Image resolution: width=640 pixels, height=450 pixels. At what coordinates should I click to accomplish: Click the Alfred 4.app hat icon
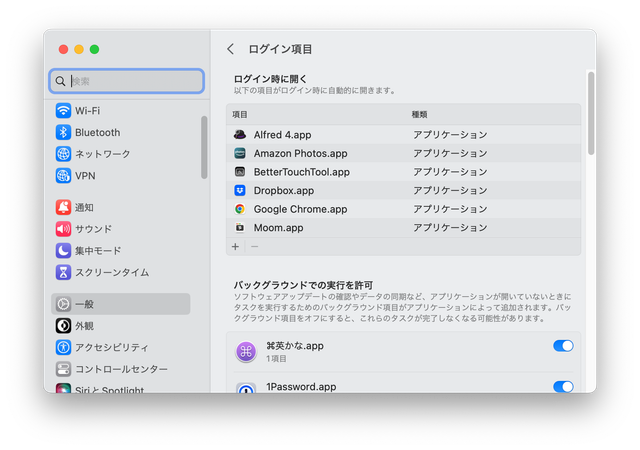tap(240, 135)
